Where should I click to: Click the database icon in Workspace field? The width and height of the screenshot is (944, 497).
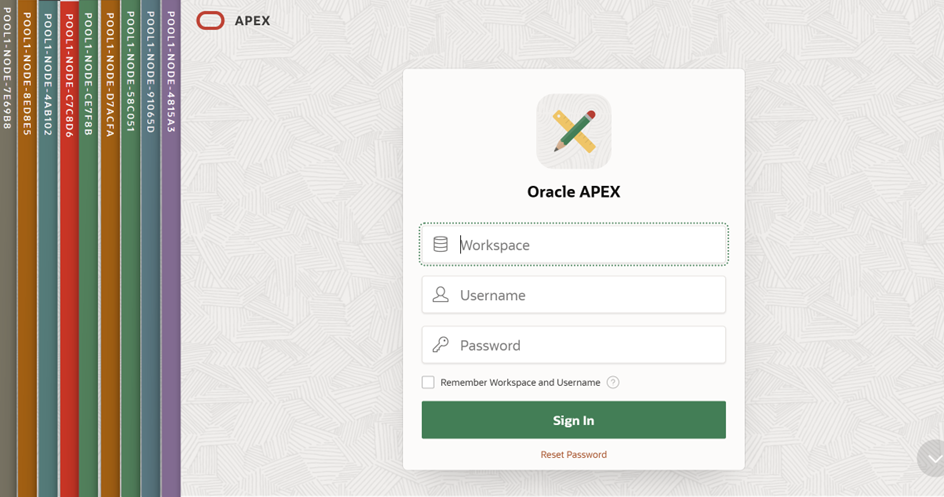441,244
